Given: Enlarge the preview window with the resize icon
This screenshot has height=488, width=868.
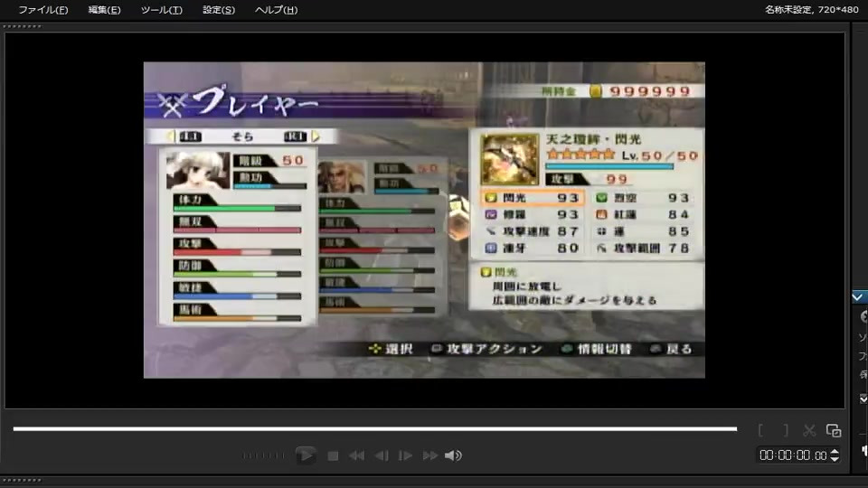Looking at the screenshot, I should (x=834, y=430).
